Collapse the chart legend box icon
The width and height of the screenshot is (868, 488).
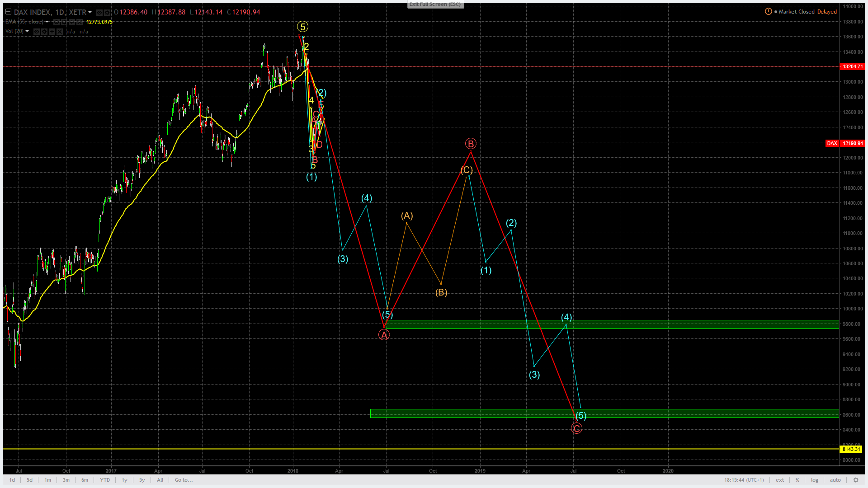click(x=8, y=12)
